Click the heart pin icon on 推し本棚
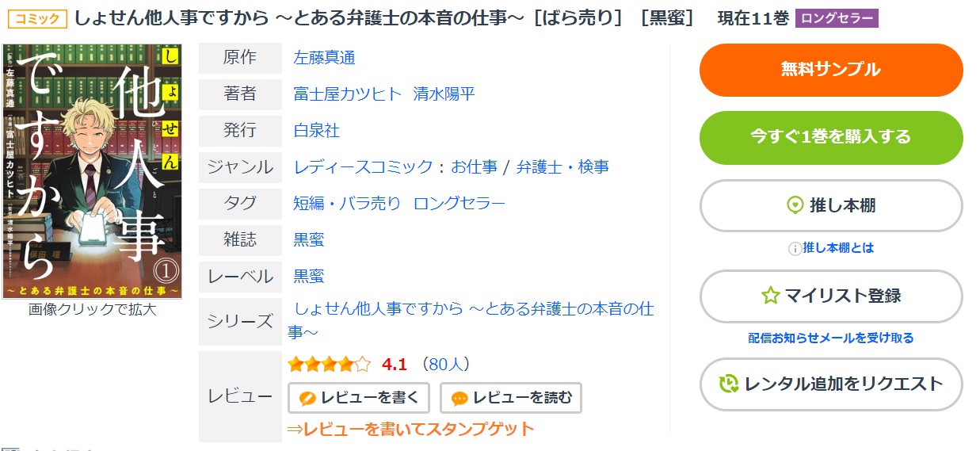The width and height of the screenshot is (980, 451). pos(795,205)
